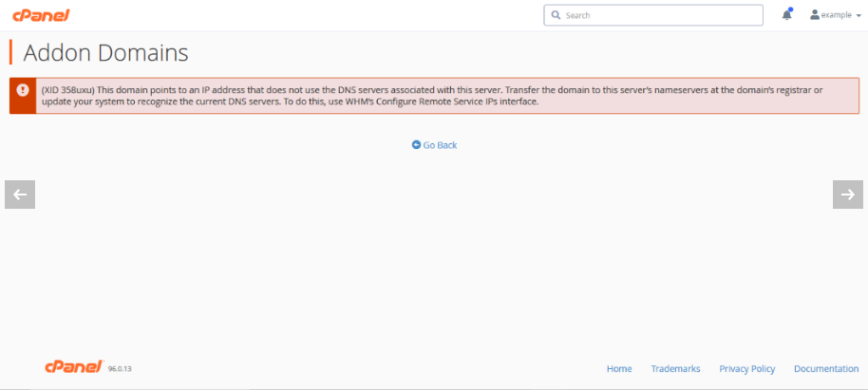Click the Addon Domains page heading
Viewport: 868px width, 390px height.
click(x=105, y=53)
